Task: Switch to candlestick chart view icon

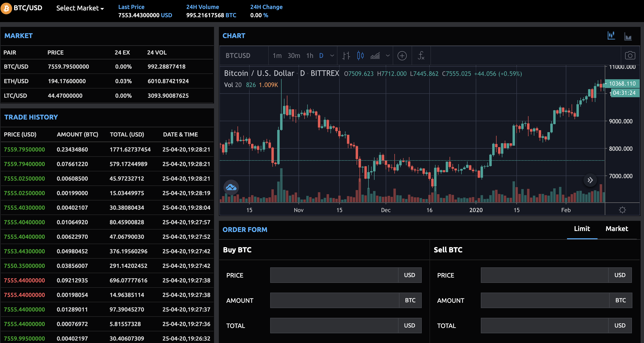Action: coord(611,36)
